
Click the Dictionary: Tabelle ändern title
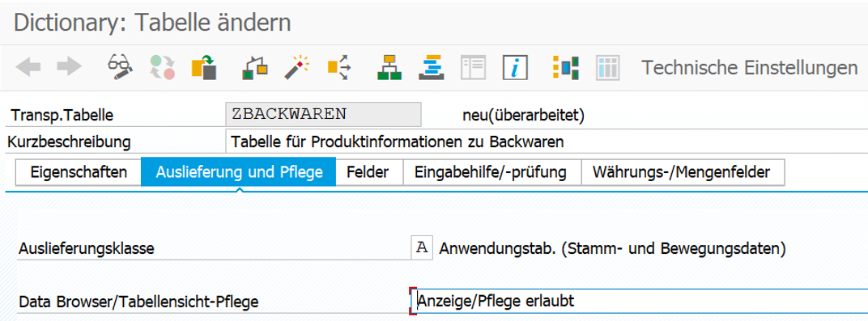pos(152,23)
